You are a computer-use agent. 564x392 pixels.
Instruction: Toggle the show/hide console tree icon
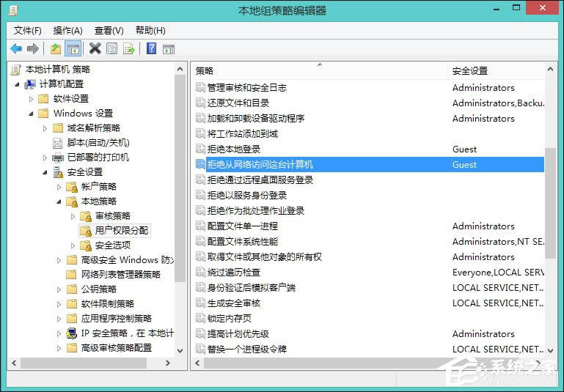(x=73, y=48)
